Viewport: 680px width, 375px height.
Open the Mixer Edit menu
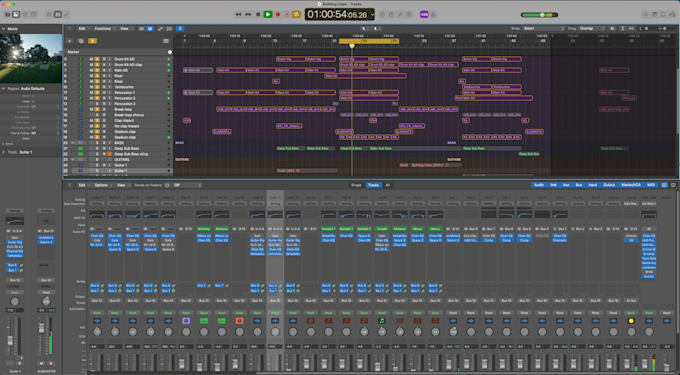[82, 185]
